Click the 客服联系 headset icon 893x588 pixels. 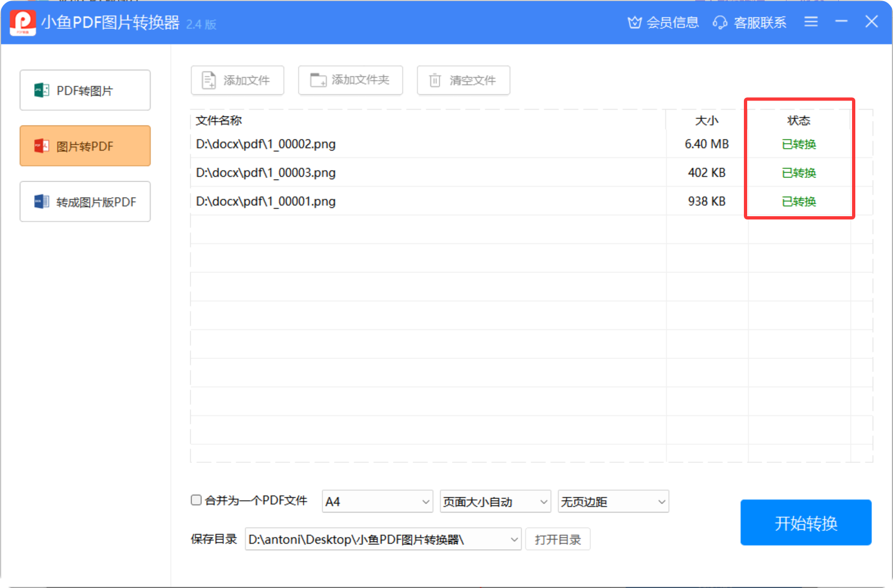pyautogui.click(x=720, y=22)
